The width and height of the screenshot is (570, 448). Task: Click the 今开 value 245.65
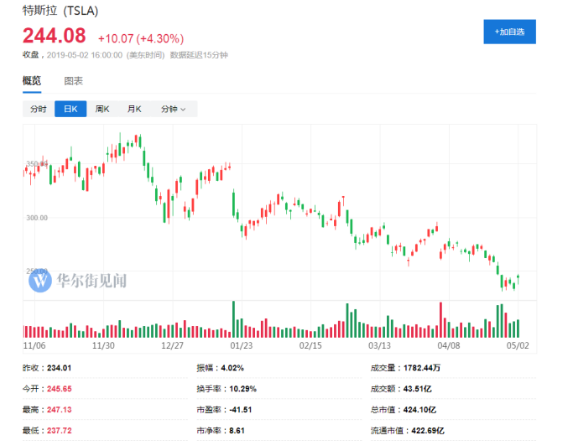coord(59,389)
